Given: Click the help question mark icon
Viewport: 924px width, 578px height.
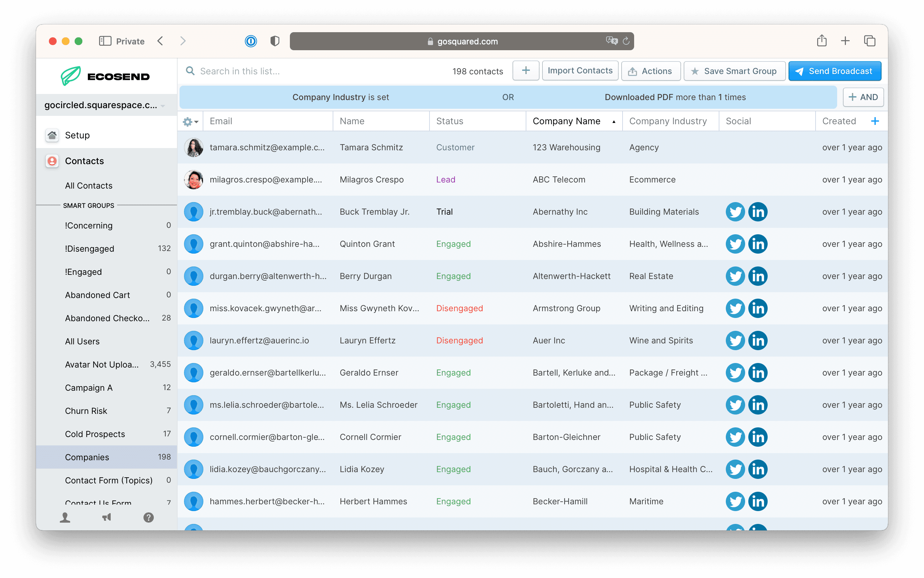Looking at the screenshot, I should point(148,517).
